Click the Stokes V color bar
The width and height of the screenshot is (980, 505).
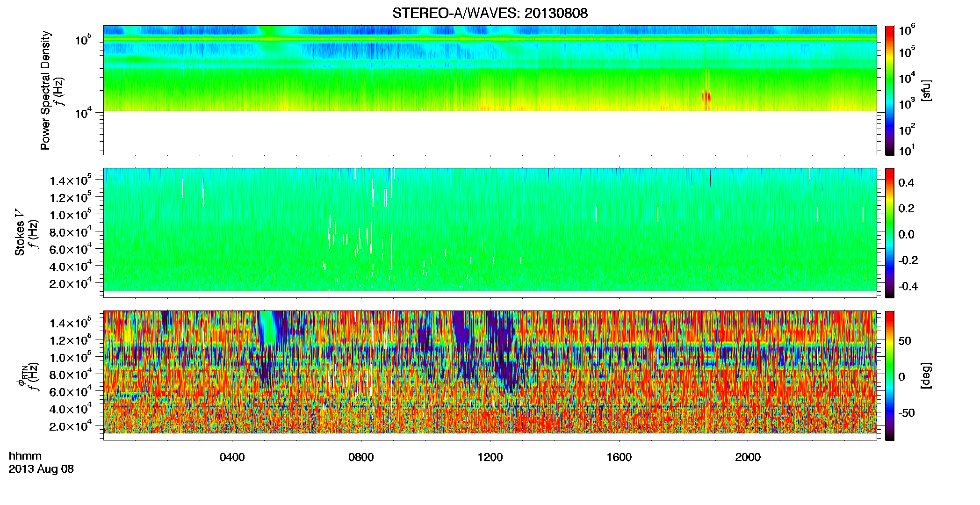pyautogui.click(x=889, y=233)
